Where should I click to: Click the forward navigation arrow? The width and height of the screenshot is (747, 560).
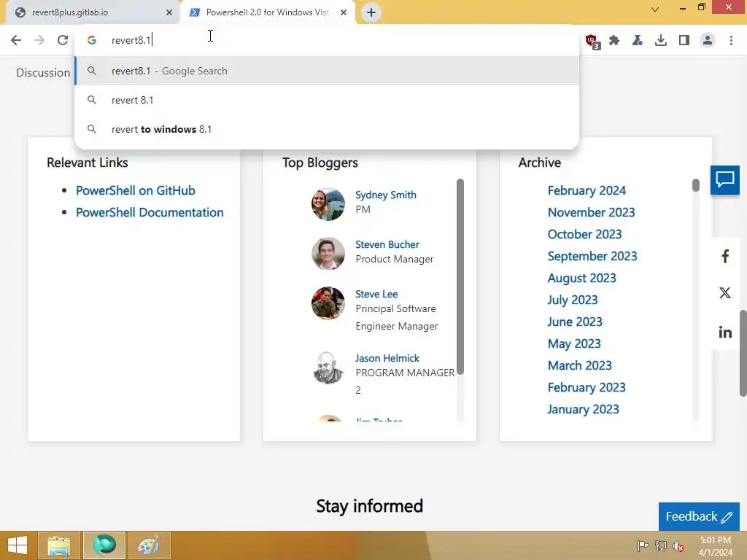tap(39, 40)
